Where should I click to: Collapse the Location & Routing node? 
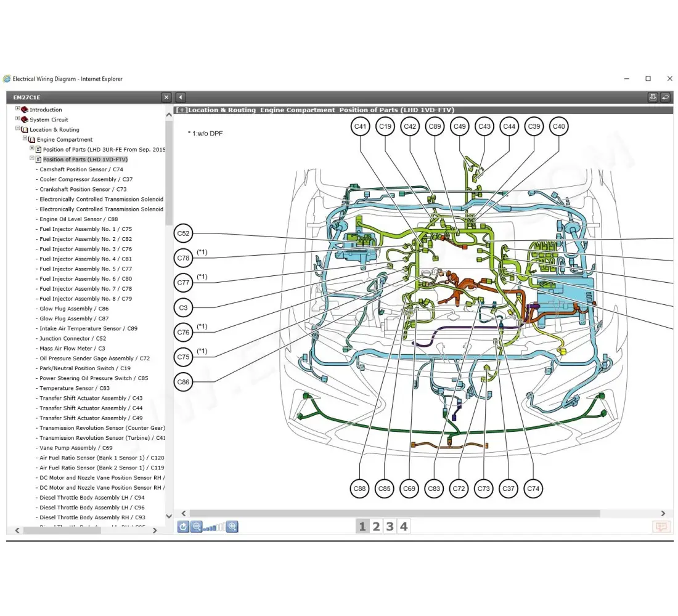pyautogui.click(x=18, y=129)
